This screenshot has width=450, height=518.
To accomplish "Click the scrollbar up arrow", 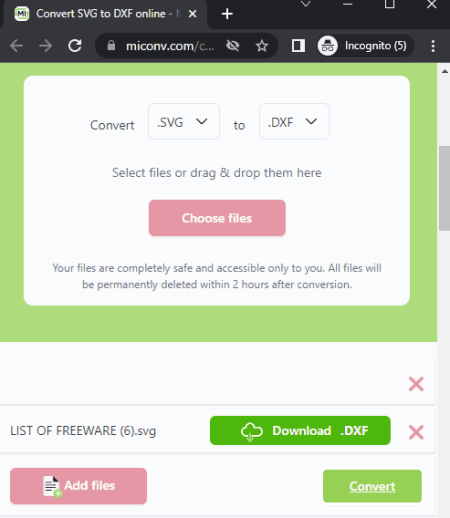I will point(444,71).
